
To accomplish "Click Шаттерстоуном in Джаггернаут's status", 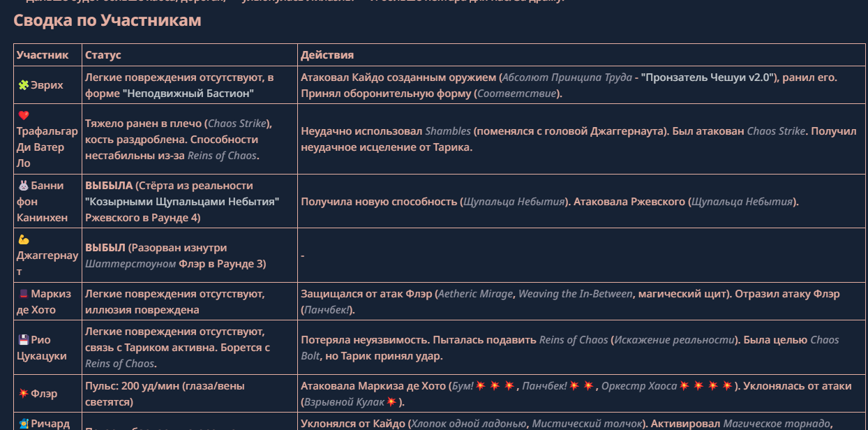I will (x=130, y=264).
